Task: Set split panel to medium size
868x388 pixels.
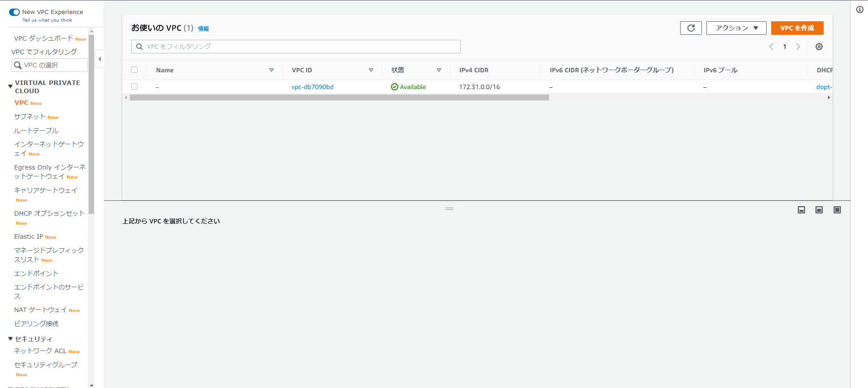Action: point(819,210)
